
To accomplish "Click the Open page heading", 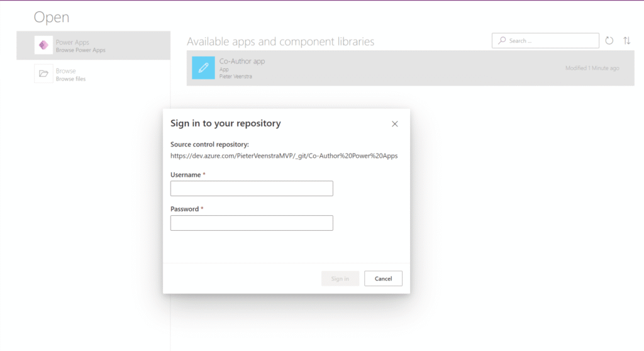I will (52, 17).
